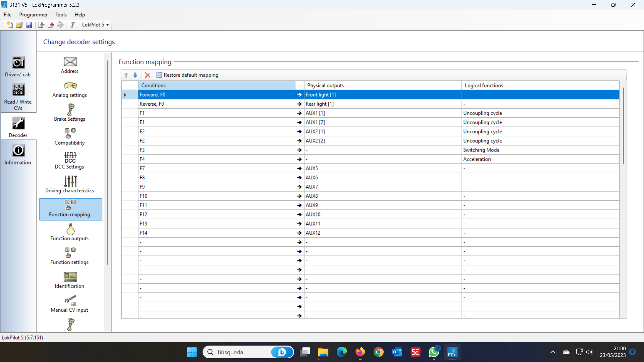Click the Logical functions column header
Screen dimensions: 644x362
540,85
